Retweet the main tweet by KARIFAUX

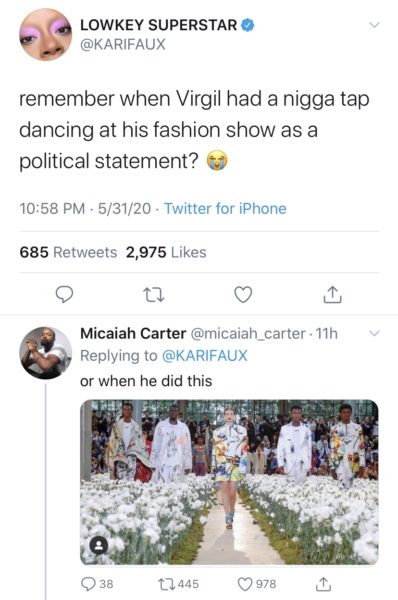[x=153, y=295]
